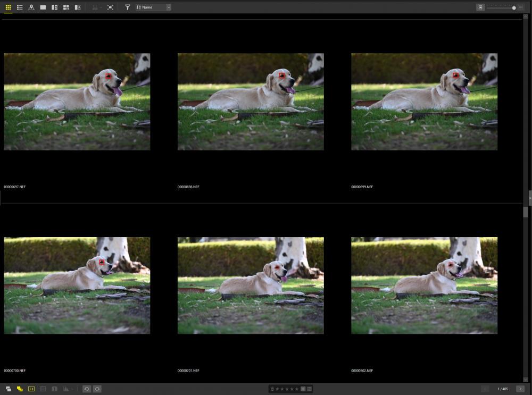The height and width of the screenshot is (395, 532).
Task: Expand the right side panel
Action: click(530, 198)
